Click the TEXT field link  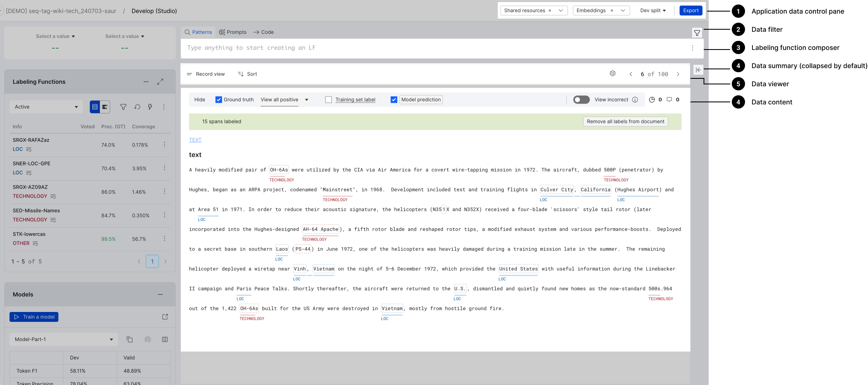pos(195,140)
